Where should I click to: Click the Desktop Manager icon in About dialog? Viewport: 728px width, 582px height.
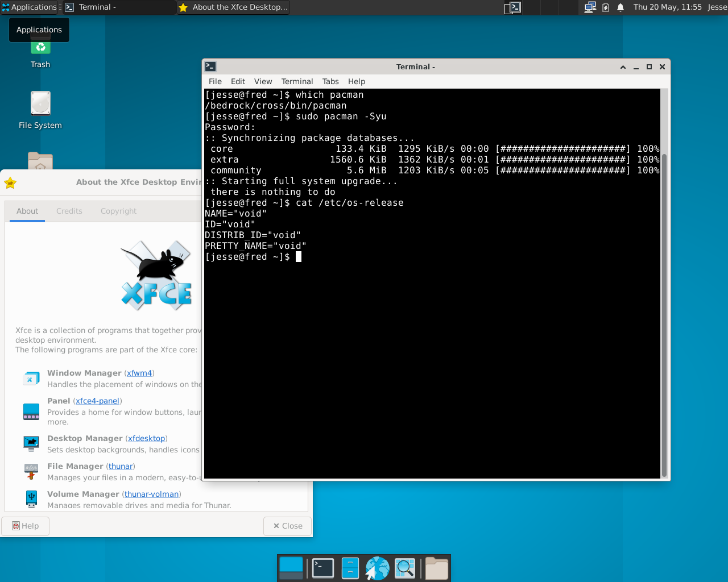[x=31, y=443]
